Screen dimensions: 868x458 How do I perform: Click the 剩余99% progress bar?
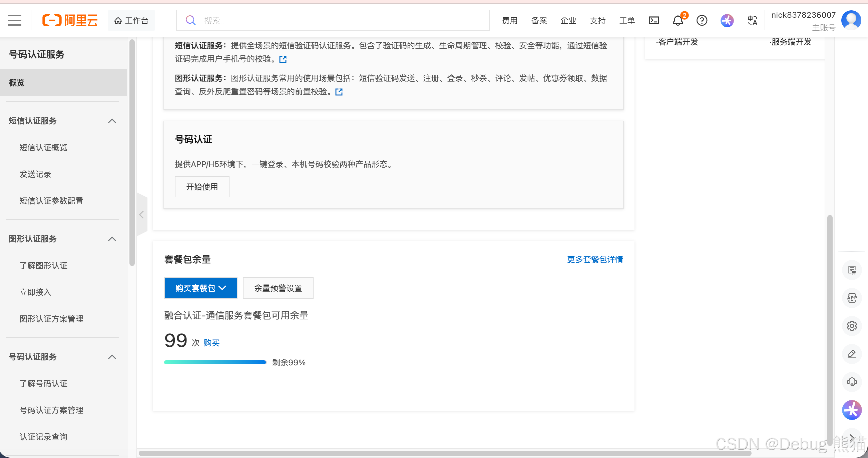(214, 362)
